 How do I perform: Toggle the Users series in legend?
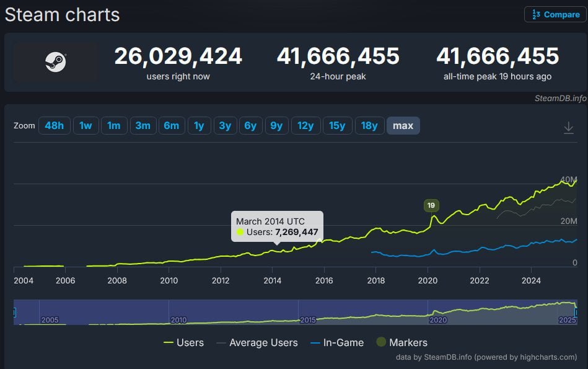[x=183, y=342]
